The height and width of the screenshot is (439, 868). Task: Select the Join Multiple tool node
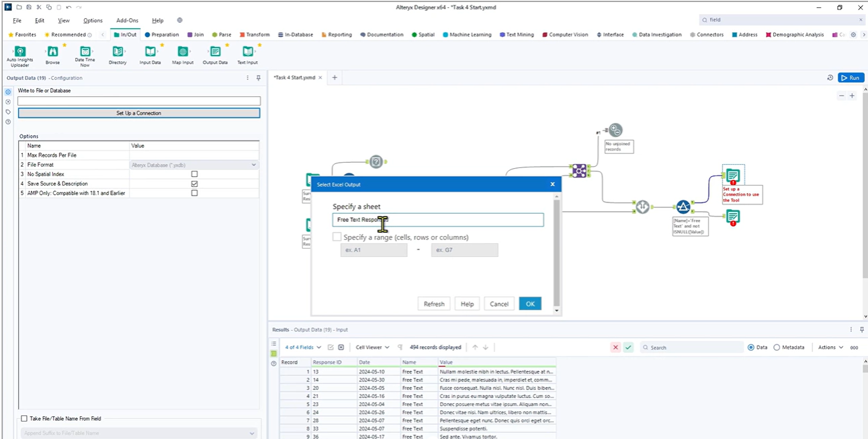coord(579,171)
